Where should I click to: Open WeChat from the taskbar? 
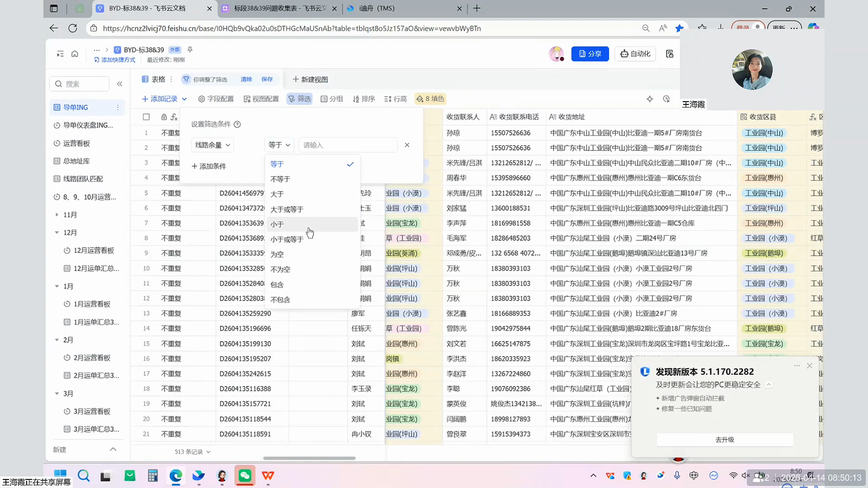pyautogui.click(x=245, y=475)
